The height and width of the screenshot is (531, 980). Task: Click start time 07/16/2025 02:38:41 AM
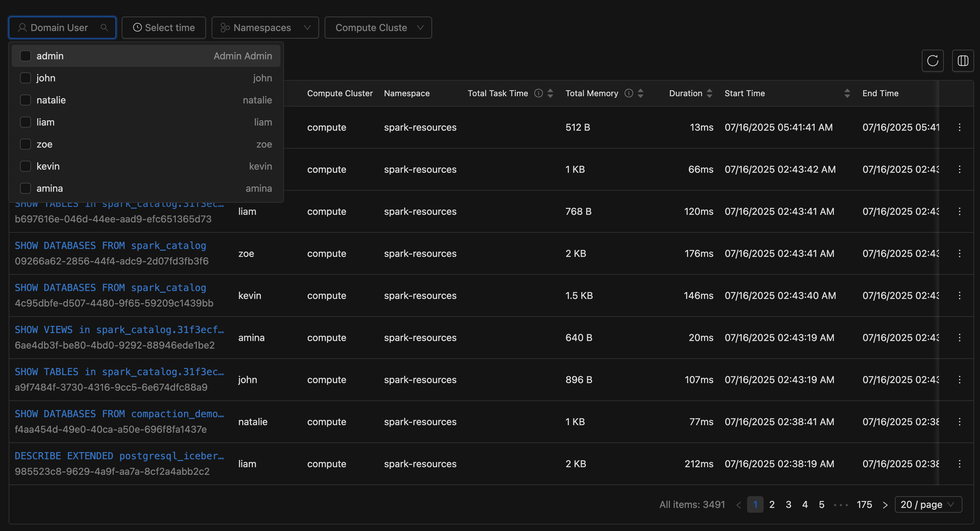(x=779, y=422)
